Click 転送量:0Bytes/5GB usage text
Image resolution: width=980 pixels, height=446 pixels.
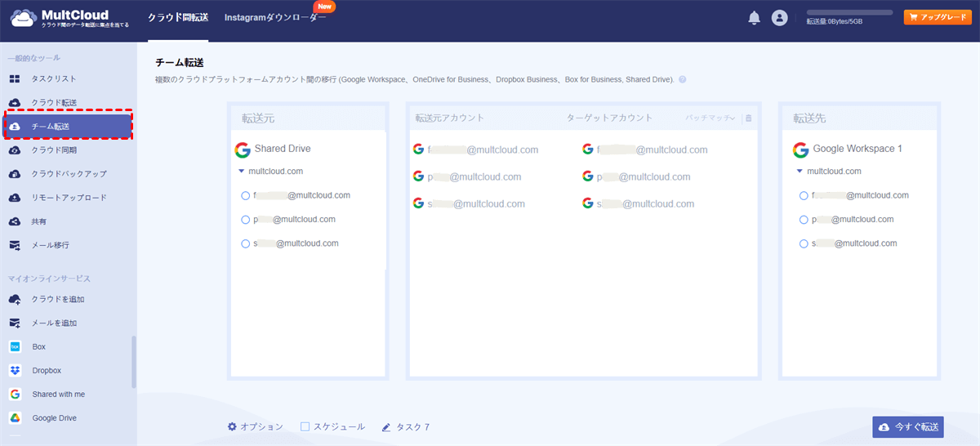(835, 22)
